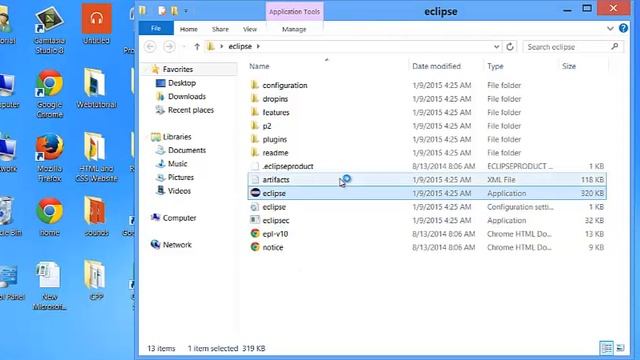Image resolution: width=640 pixels, height=360 pixels.
Task: Refresh the eclipse folder view
Action: point(510,47)
